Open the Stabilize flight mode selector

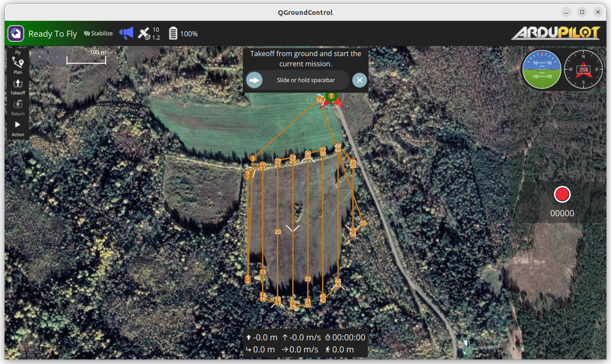pos(98,33)
